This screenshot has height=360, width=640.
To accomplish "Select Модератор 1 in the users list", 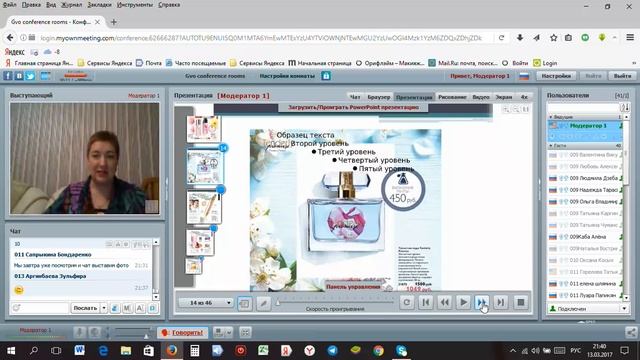I will pyautogui.click(x=585, y=126).
